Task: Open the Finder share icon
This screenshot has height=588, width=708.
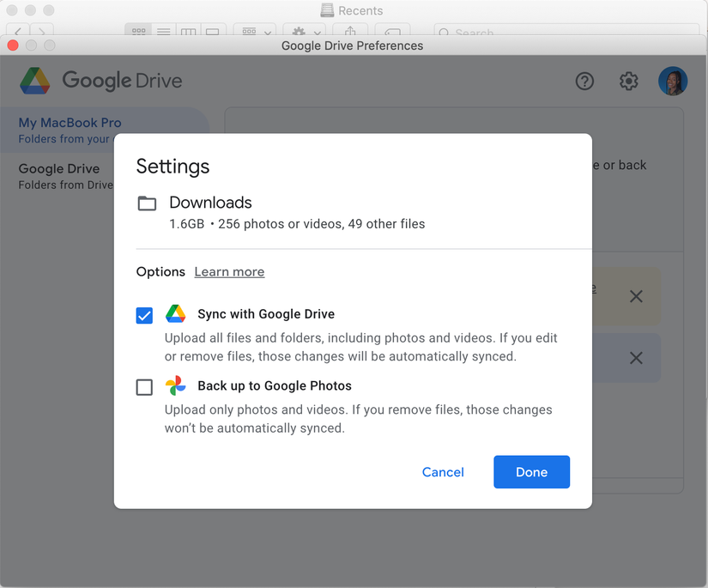Action: [x=349, y=29]
